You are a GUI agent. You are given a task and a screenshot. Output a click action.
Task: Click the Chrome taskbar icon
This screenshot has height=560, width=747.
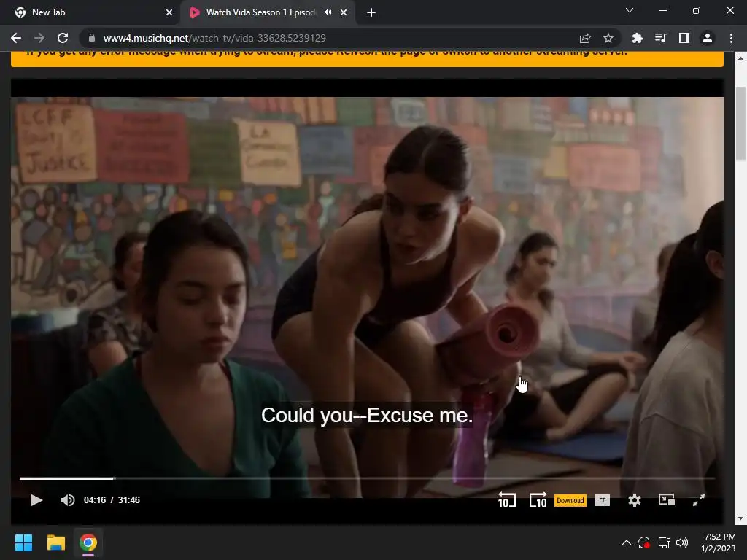[x=88, y=542]
